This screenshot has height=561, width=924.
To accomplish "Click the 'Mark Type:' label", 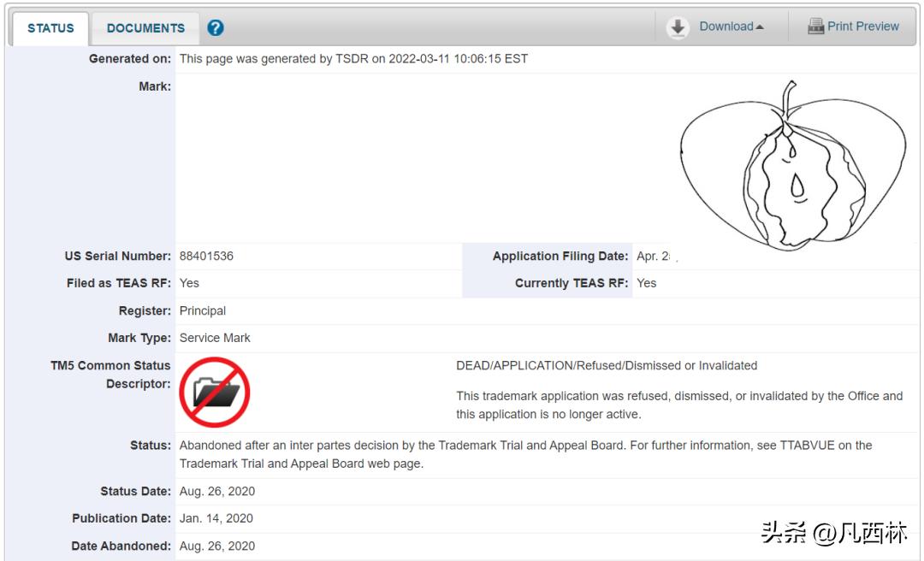I will click(139, 339).
